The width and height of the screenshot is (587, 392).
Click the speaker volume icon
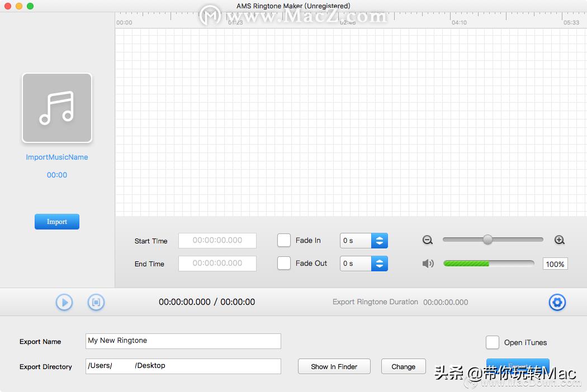pyautogui.click(x=428, y=262)
